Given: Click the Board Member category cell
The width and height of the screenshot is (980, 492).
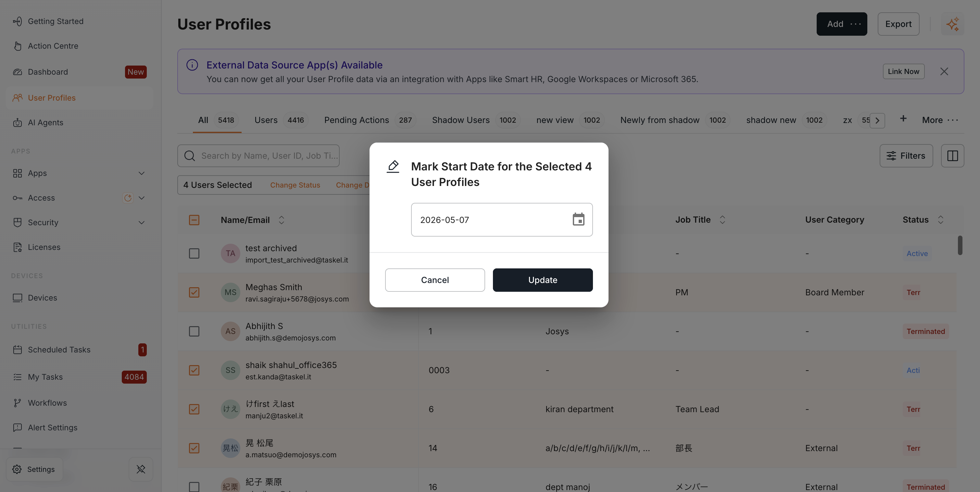Looking at the screenshot, I should click(834, 292).
